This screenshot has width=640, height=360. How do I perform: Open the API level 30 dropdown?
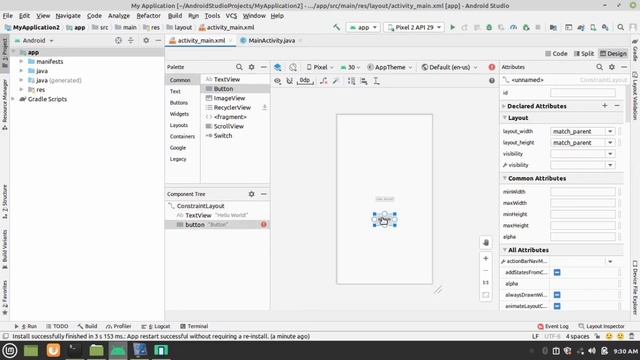point(350,67)
